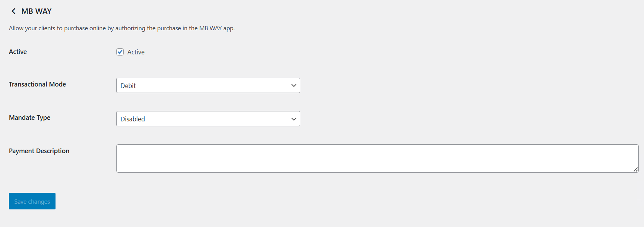This screenshot has width=644, height=227.
Task: Click the Active text beside the checkbox
Action: pyautogui.click(x=136, y=52)
